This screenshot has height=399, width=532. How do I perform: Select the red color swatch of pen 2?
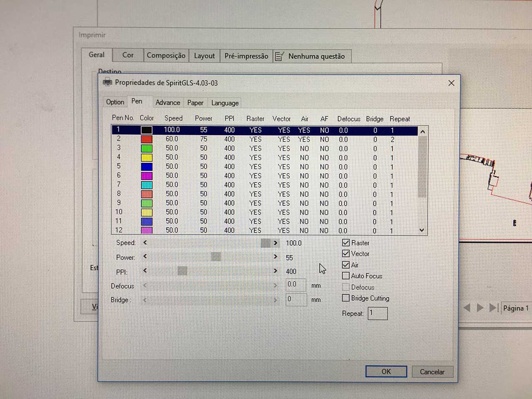point(146,139)
